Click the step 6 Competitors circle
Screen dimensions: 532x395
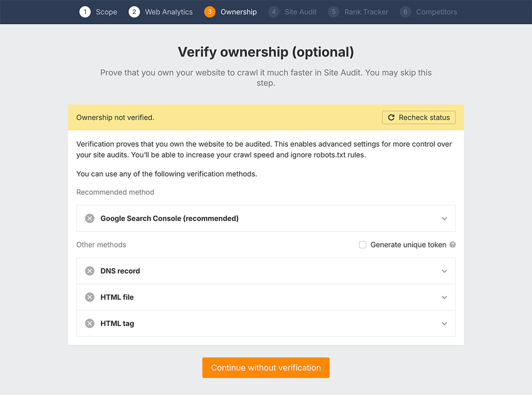tap(405, 11)
